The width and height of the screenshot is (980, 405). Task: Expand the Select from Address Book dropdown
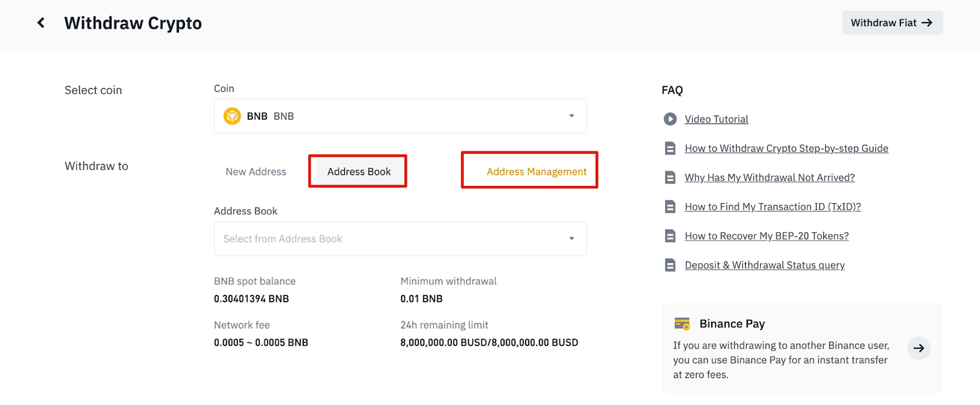[x=400, y=239]
